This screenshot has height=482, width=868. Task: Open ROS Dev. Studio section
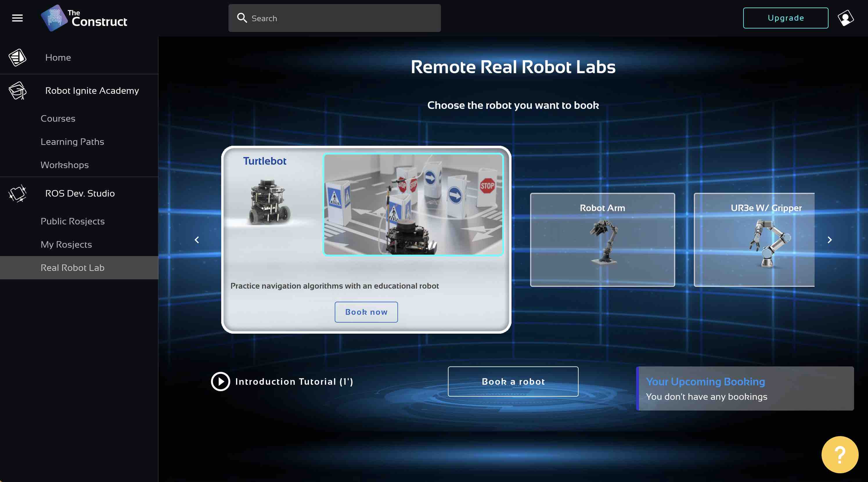coord(80,193)
